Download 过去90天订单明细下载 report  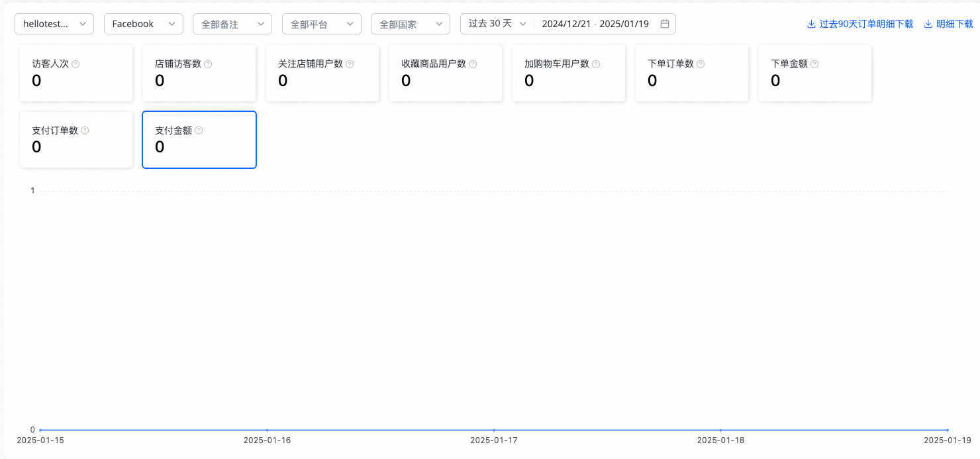coord(860,24)
